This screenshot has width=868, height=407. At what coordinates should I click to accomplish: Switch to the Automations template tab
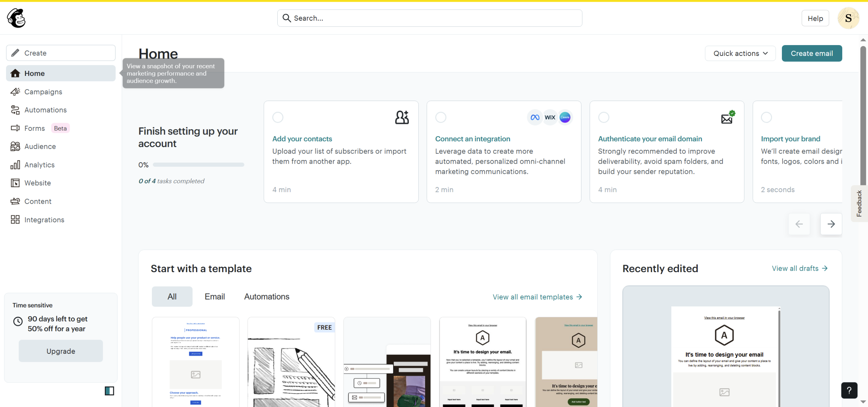(267, 297)
